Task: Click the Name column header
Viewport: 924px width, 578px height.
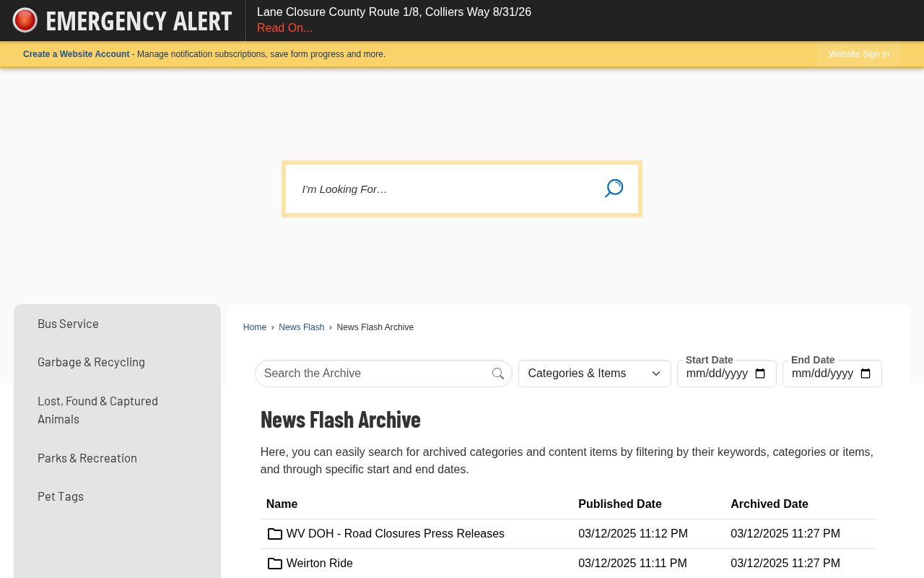Action: [x=282, y=504]
